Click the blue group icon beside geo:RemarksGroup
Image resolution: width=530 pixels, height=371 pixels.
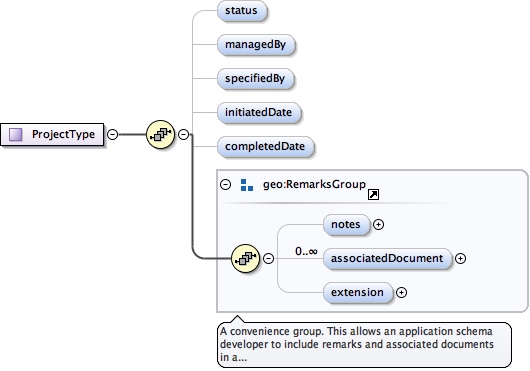pos(247,185)
